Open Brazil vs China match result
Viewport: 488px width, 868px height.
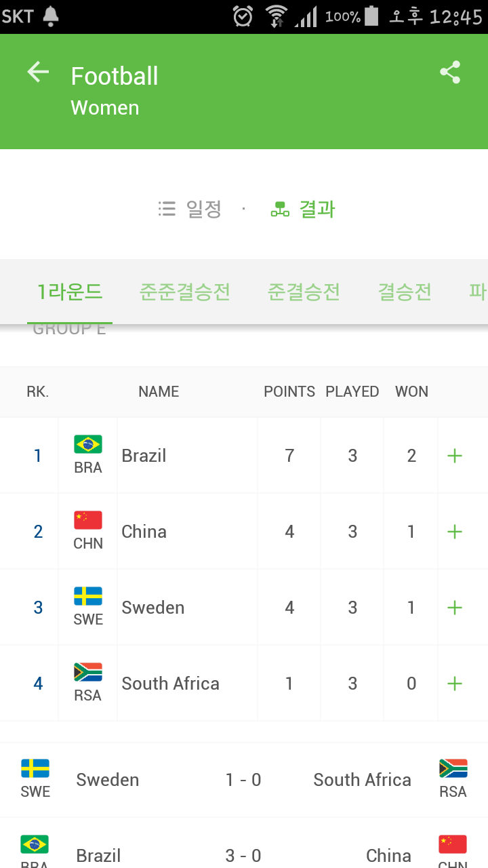pos(243,854)
